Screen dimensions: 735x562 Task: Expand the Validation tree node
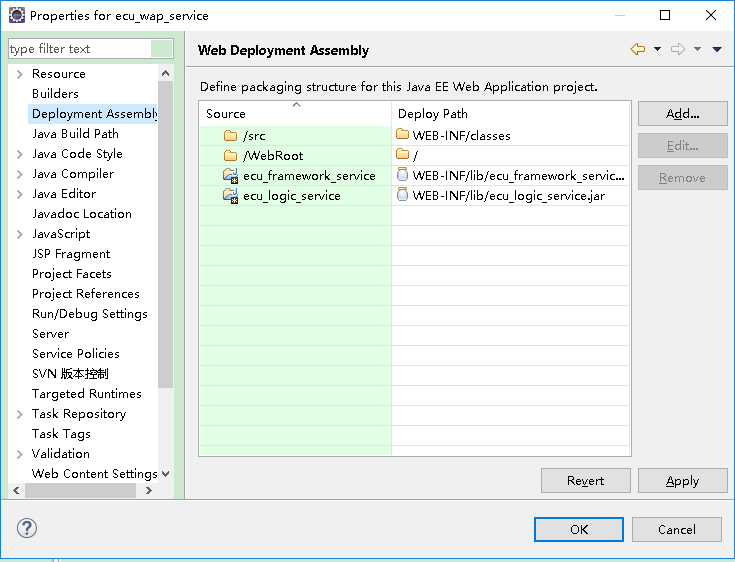coord(20,454)
